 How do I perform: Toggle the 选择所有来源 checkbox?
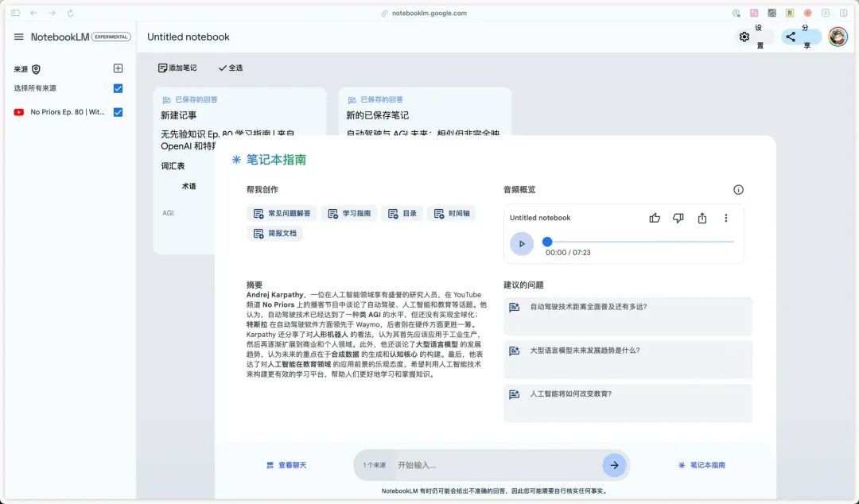118,88
